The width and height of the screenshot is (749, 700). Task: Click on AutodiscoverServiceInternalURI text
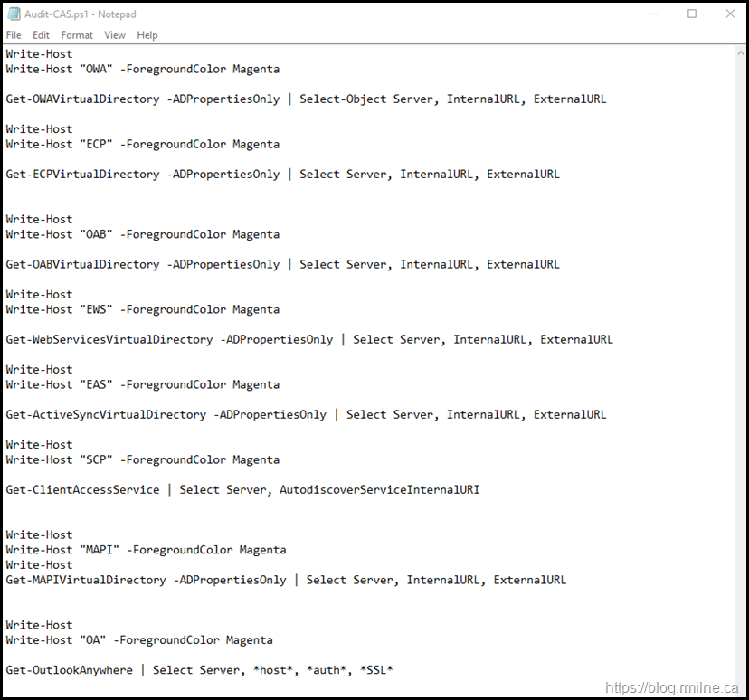(379, 489)
